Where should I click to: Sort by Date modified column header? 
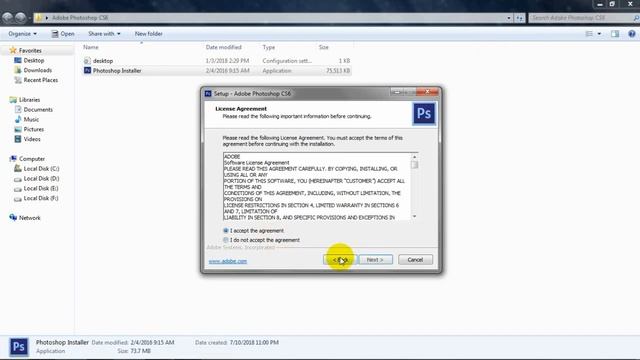pyautogui.click(x=223, y=47)
